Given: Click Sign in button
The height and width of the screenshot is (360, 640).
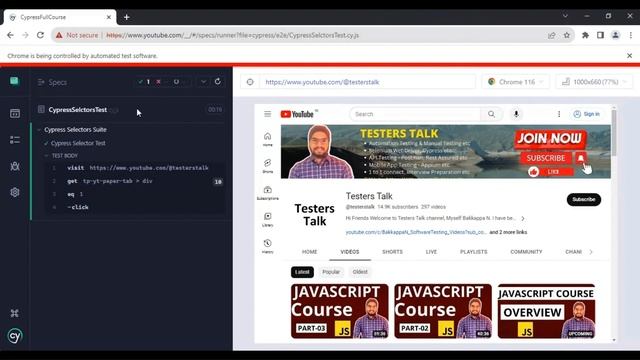Looking at the screenshot, I should coord(587,114).
